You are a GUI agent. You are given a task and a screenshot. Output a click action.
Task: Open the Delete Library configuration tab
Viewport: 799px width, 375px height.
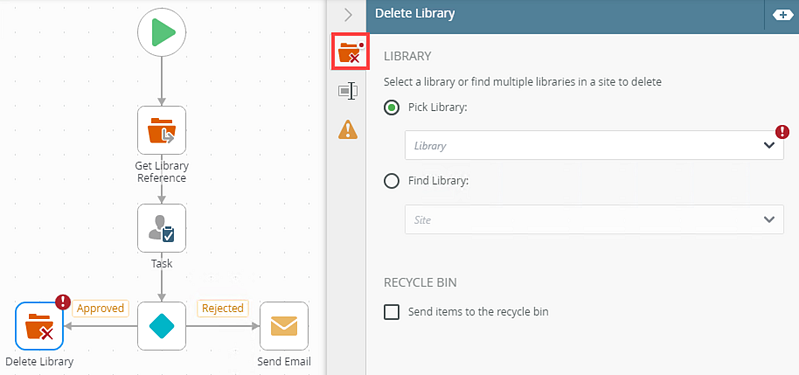351,52
